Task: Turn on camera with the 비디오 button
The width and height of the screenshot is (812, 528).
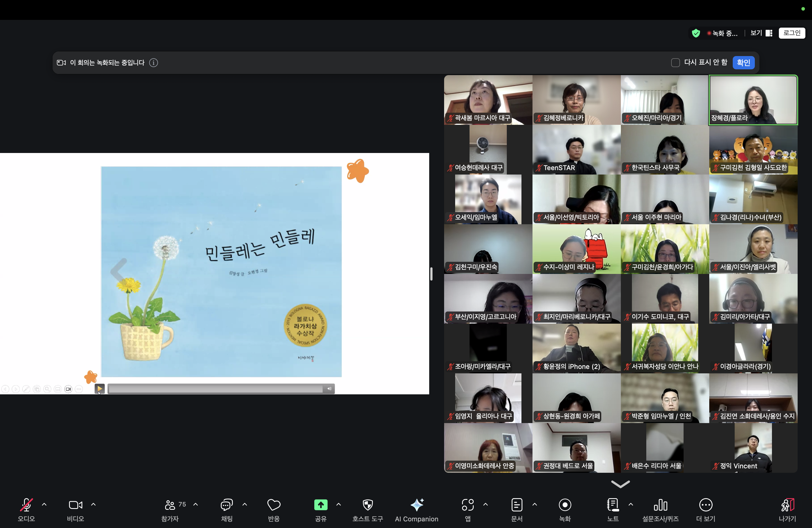Action: pyautogui.click(x=75, y=509)
